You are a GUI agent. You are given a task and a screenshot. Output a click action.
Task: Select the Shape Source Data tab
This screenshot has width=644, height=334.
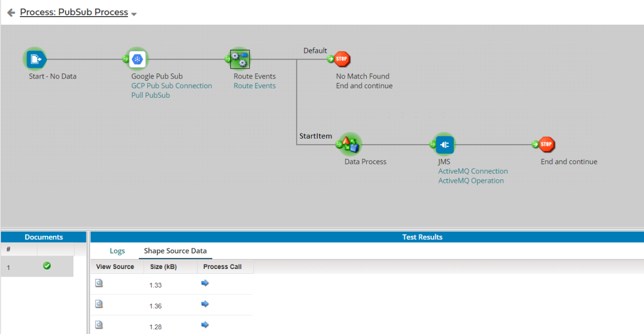click(175, 250)
